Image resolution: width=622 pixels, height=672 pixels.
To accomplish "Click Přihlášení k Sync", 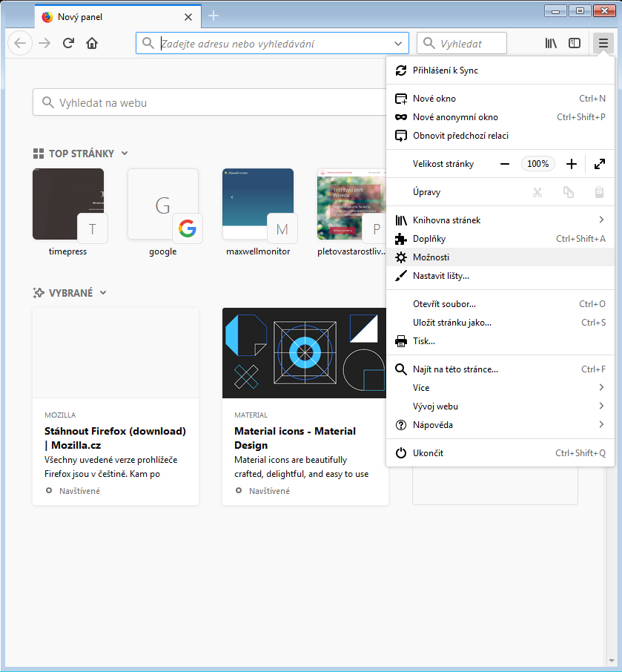I will point(446,70).
